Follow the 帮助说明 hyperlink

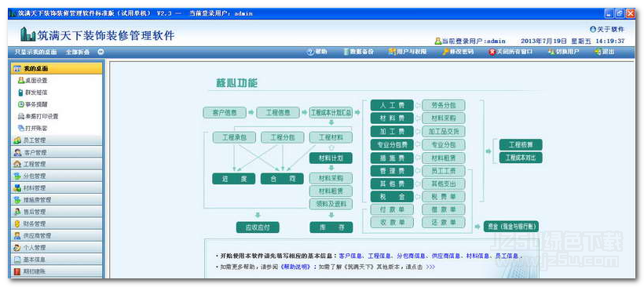[x=295, y=267]
